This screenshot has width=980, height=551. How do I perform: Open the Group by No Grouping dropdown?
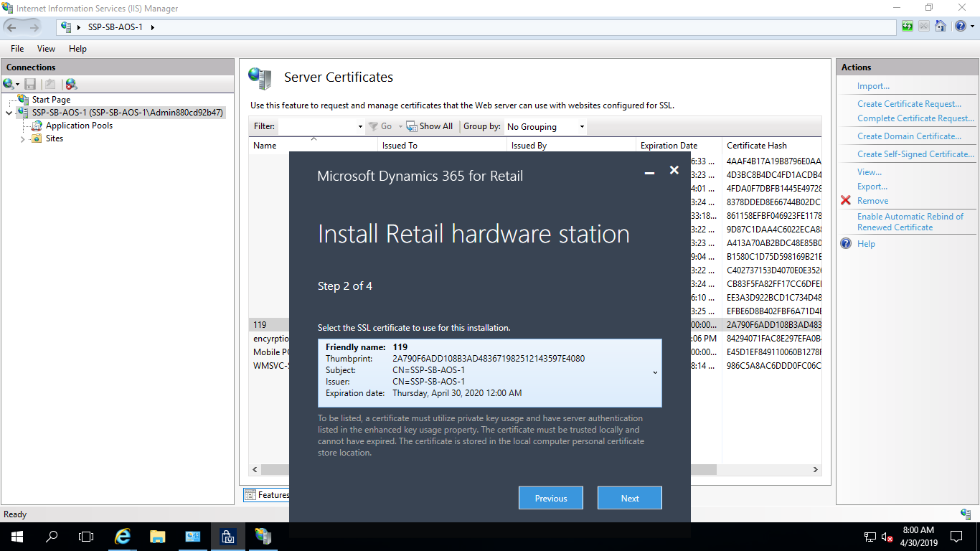tap(582, 126)
